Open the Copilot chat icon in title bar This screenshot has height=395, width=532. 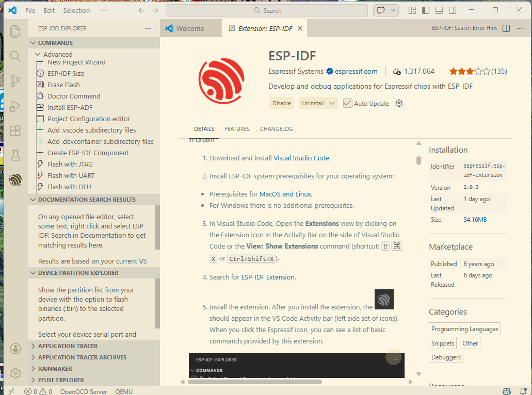[381, 10]
